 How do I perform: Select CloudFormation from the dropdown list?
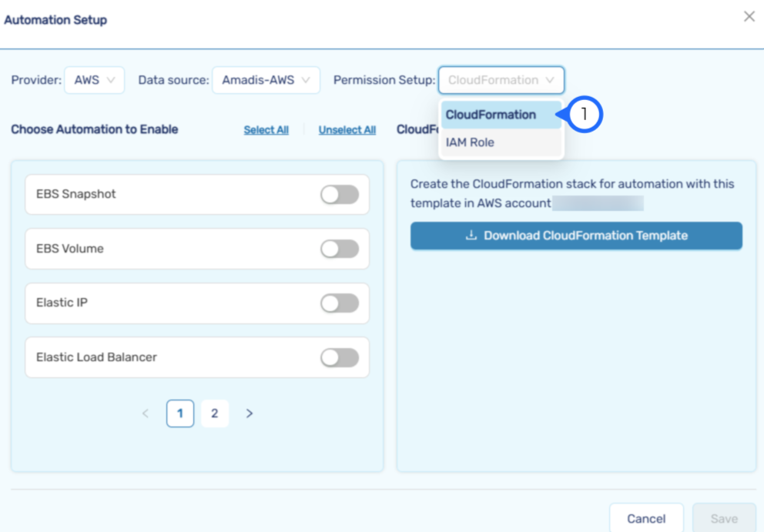[x=491, y=115]
